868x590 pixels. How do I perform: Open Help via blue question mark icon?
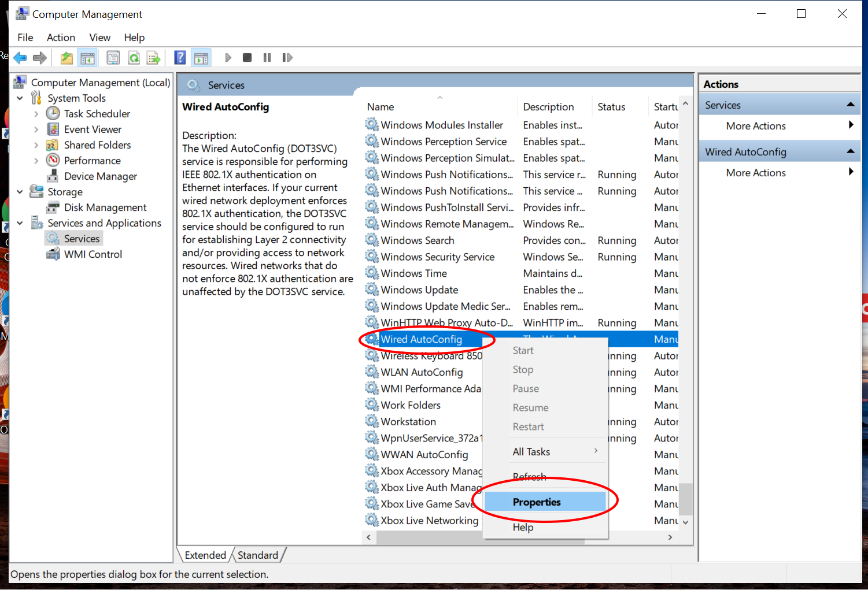pyautogui.click(x=180, y=58)
